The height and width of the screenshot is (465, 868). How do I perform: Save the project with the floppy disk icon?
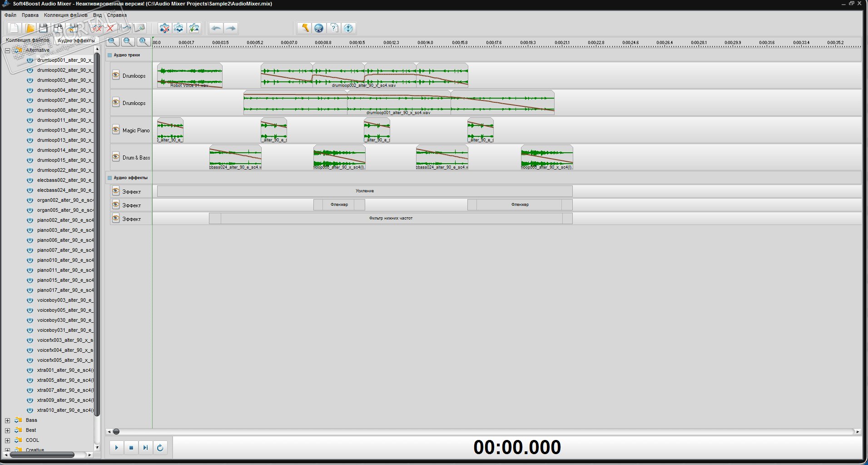[43, 28]
